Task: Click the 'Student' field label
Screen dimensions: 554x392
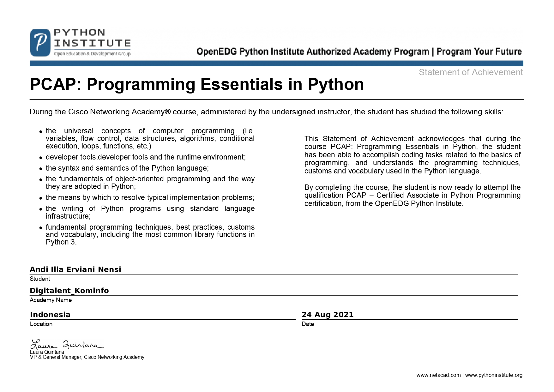Action: 40,279
